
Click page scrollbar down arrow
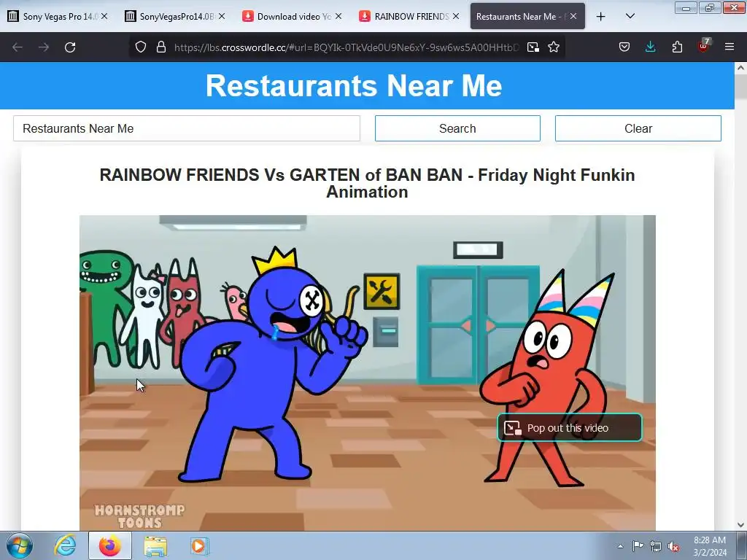741,525
